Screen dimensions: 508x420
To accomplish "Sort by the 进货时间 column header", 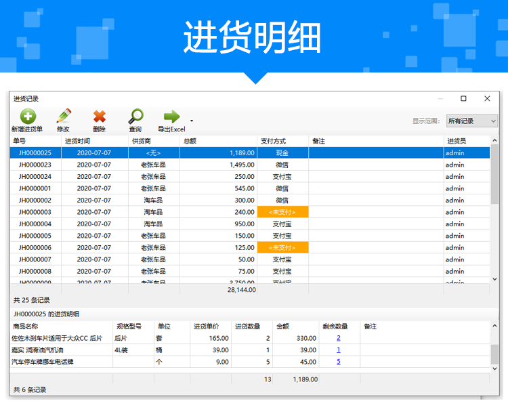I will pos(94,141).
